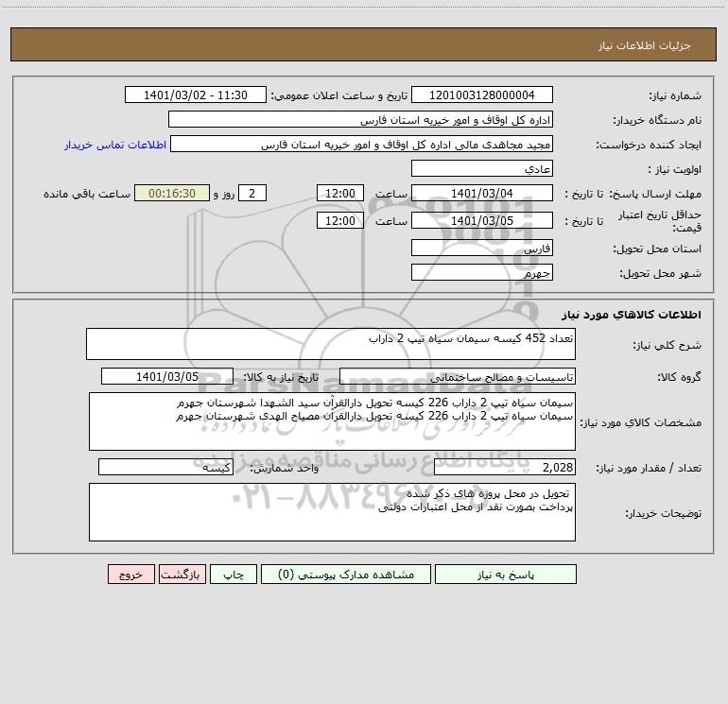Open مشاهده مدارک پیوستی (0) button
The height and width of the screenshot is (704, 728).
(x=346, y=574)
